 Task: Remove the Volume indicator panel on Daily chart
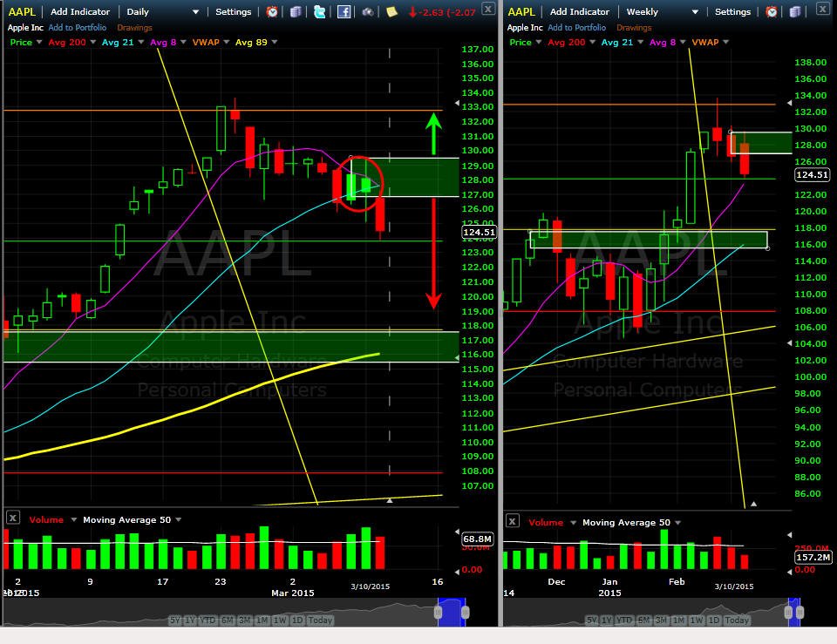(13, 517)
